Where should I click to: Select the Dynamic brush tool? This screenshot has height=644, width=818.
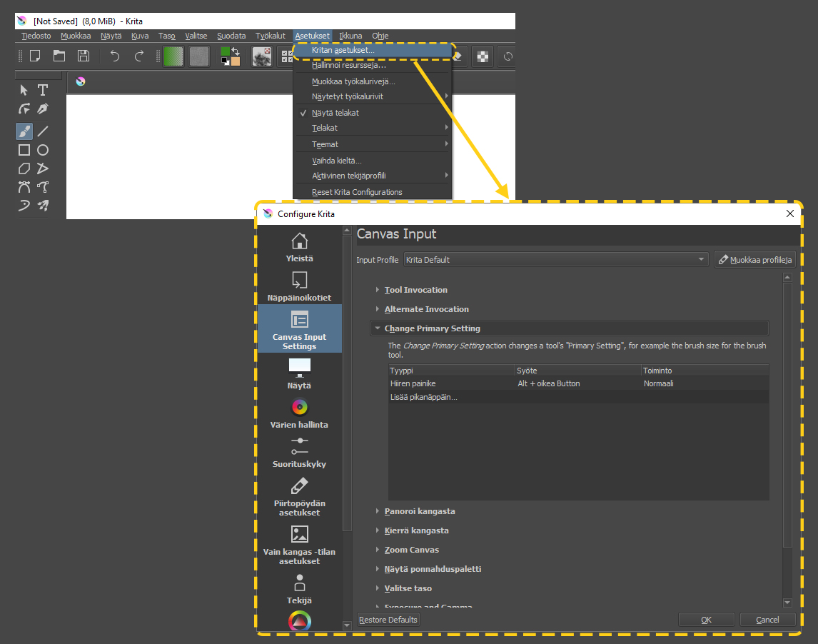24,205
